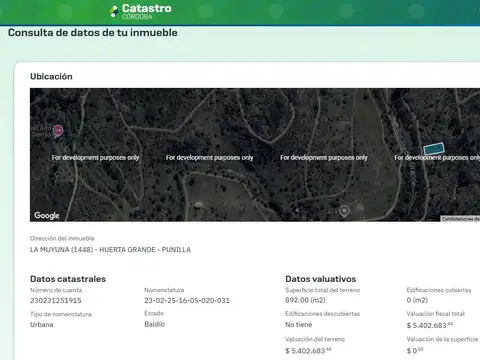Click the No tiene uncovered buildings value

299,325
